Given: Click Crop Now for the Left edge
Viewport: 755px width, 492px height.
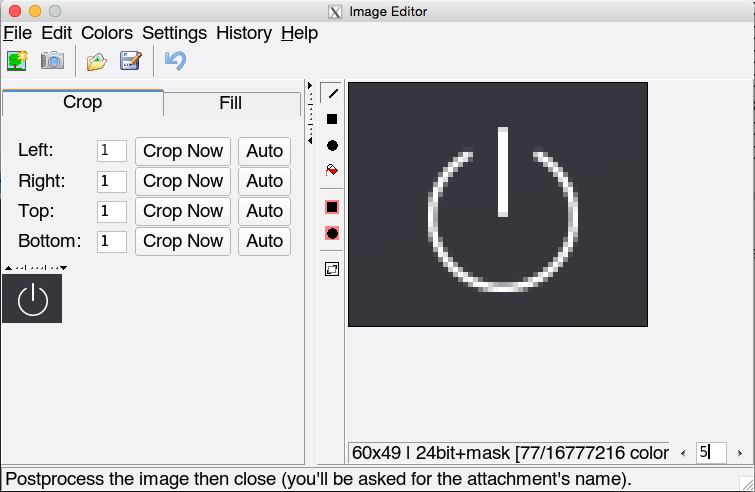Looking at the screenshot, I should pos(183,151).
